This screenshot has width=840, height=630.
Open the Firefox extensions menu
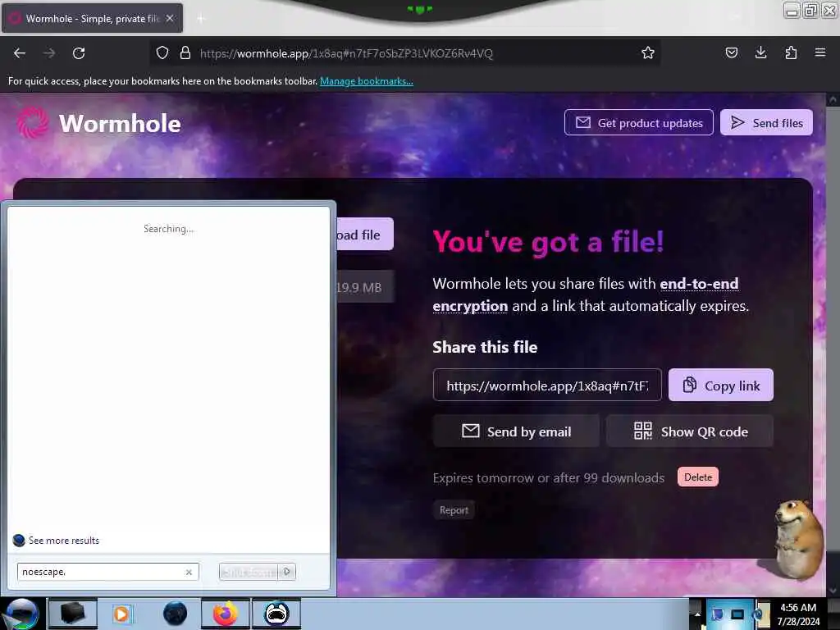(x=791, y=52)
